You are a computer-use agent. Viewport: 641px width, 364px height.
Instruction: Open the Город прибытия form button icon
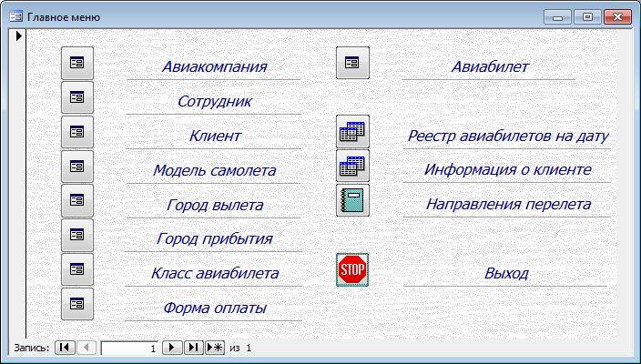pos(77,235)
